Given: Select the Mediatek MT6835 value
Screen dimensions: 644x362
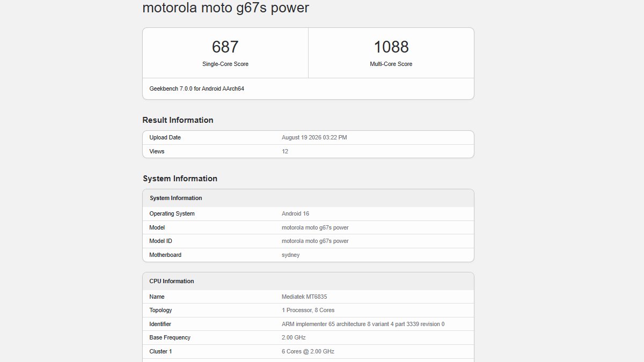Looking at the screenshot, I should [x=304, y=297].
